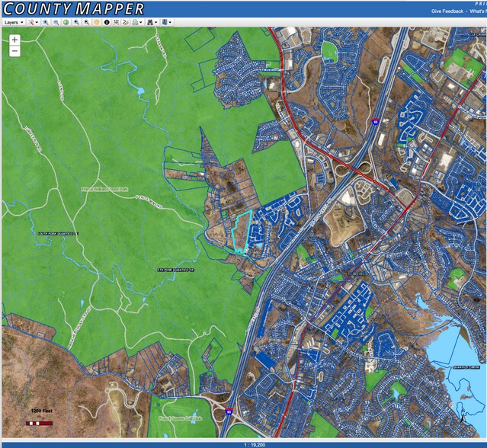Activate the pan hand tool
Screen dimensions: 487x448
96,22
